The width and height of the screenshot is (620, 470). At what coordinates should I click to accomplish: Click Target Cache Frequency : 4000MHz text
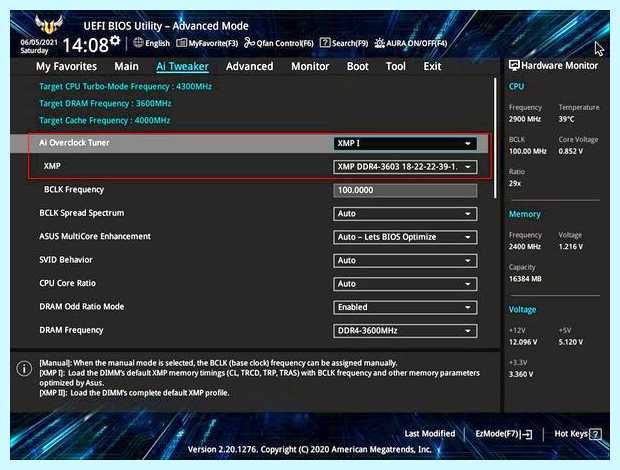click(x=105, y=121)
